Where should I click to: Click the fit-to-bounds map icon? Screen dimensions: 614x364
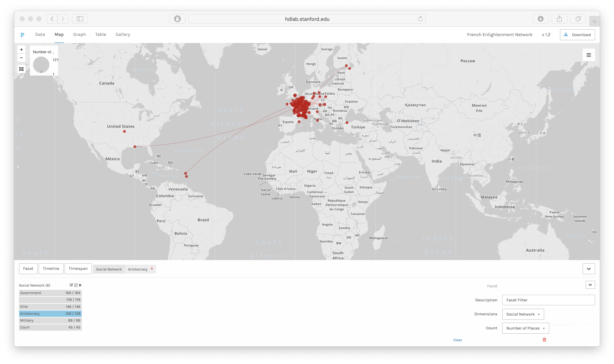coord(21,69)
